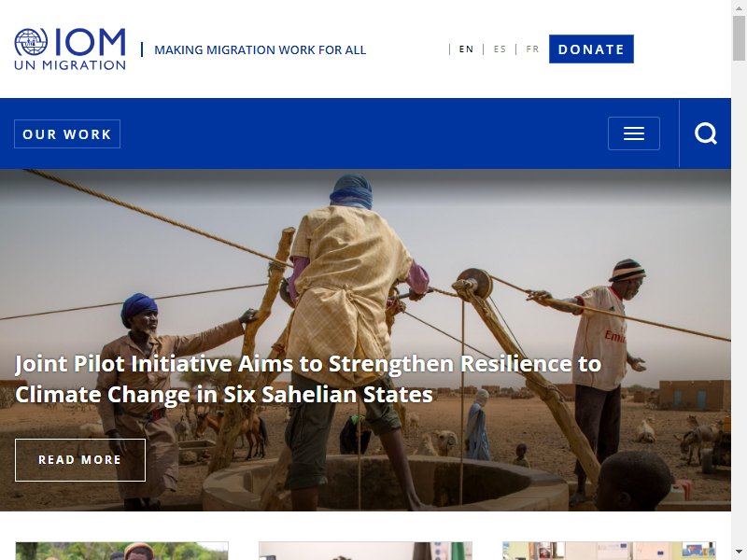Image resolution: width=747 pixels, height=560 pixels.
Task: Click the scrollbar up arrow
Action: 739,7
